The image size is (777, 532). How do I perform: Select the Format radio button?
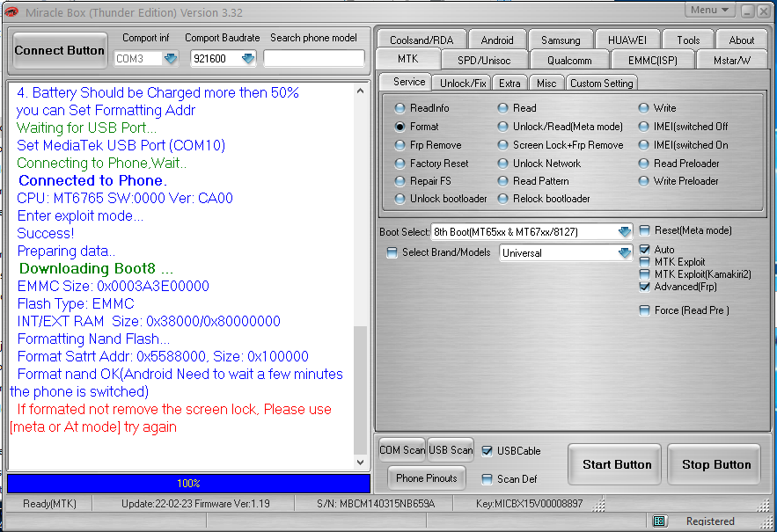point(399,127)
